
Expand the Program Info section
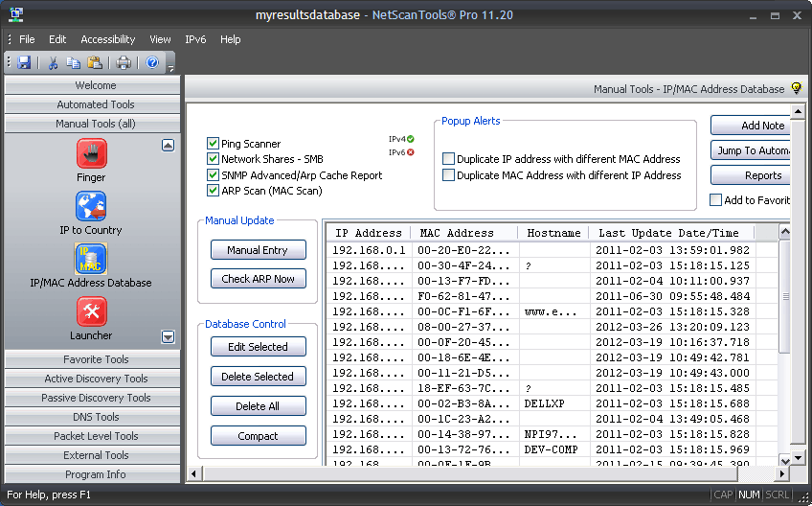(x=92, y=474)
